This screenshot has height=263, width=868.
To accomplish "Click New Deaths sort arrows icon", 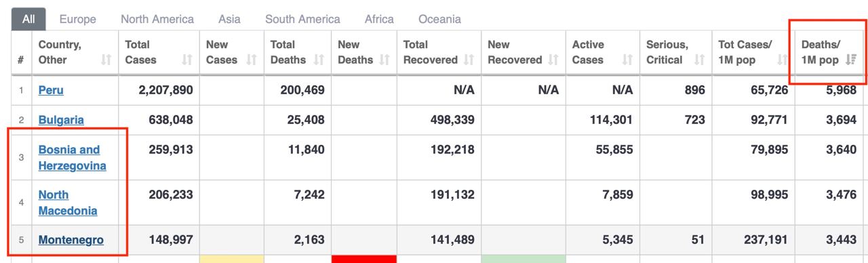I will 384,60.
